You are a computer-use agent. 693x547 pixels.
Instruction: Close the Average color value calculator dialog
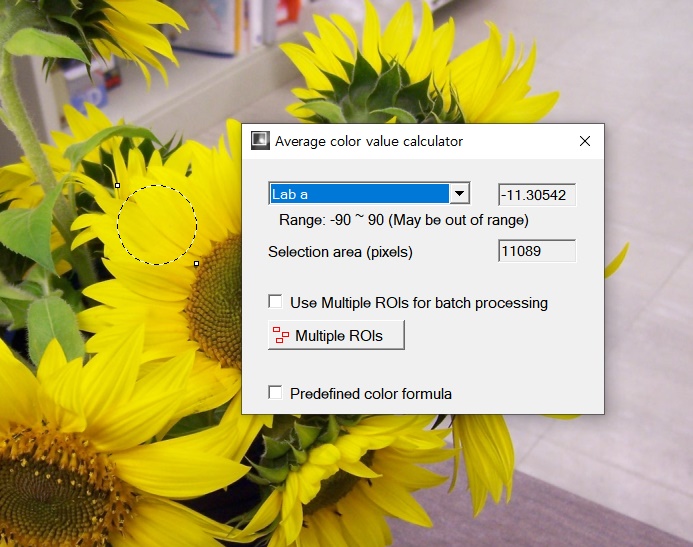585,141
